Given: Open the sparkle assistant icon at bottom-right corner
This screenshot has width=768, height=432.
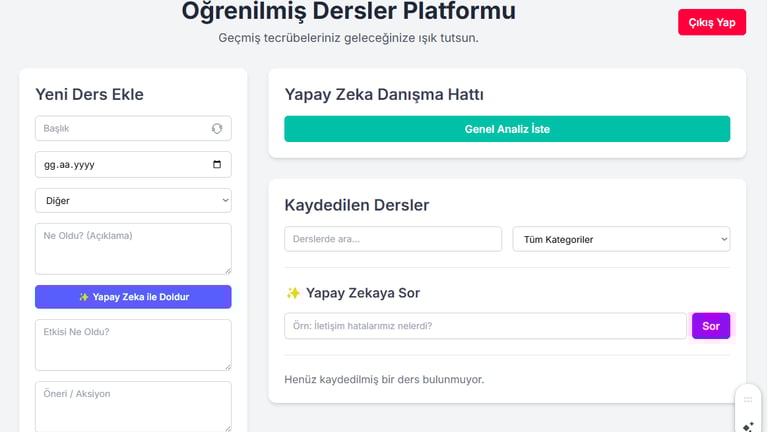Looking at the screenshot, I should pos(748,427).
